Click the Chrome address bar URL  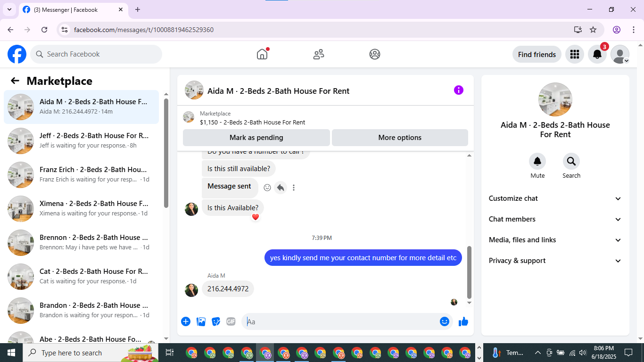(x=144, y=30)
